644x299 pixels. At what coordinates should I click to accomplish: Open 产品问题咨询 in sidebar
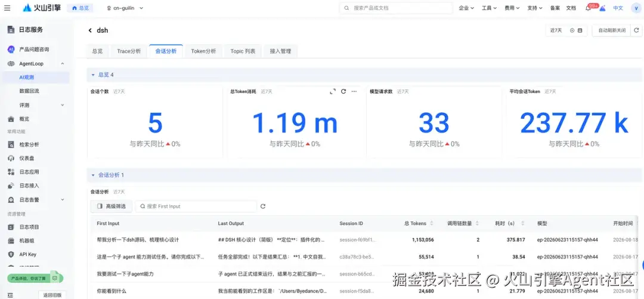[35, 50]
